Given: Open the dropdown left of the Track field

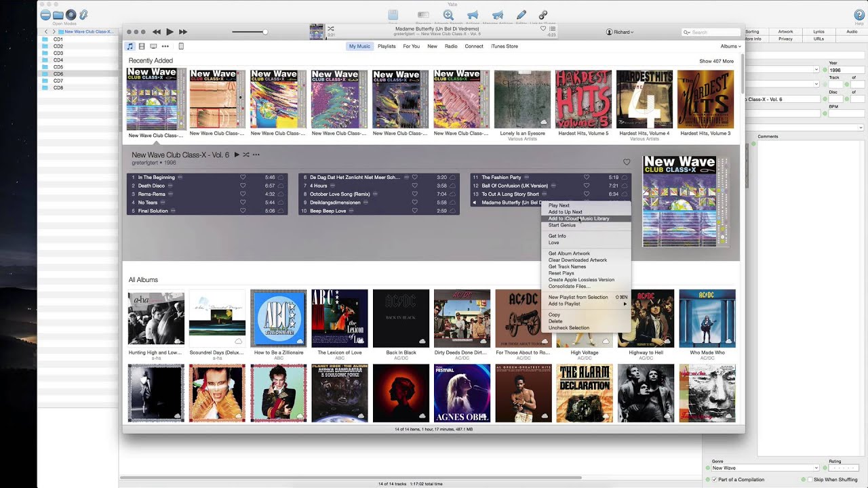Looking at the screenshot, I should click(816, 84).
